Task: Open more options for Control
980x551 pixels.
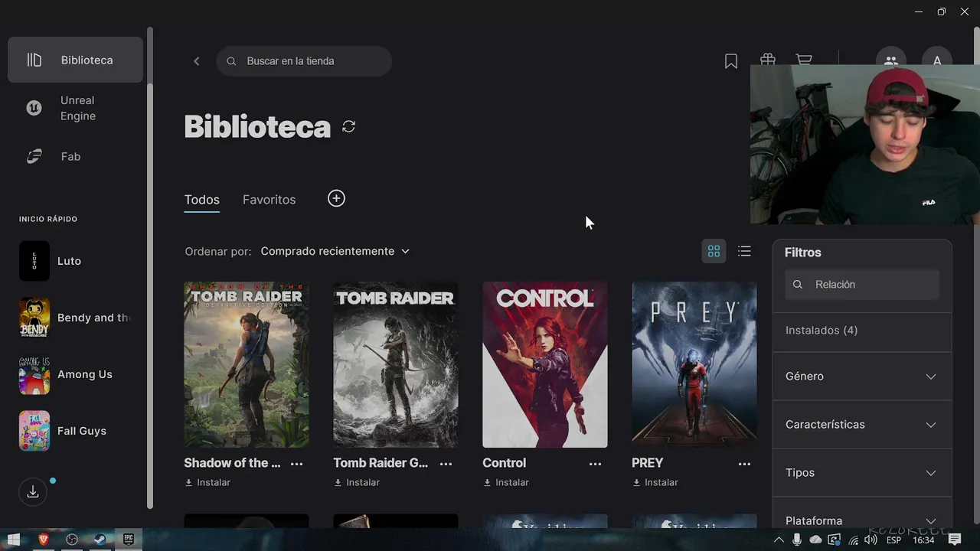Action: coord(596,464)
